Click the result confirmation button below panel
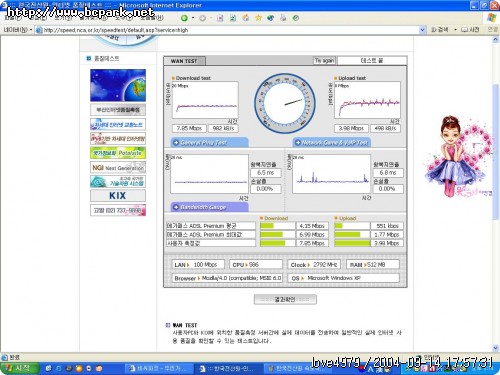500x375 pixels. [285, 299]
